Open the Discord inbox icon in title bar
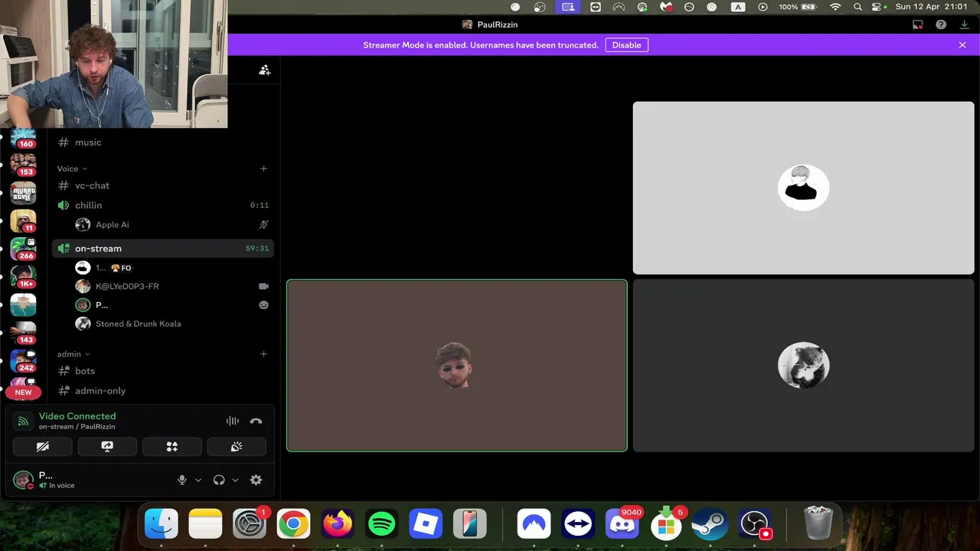This screenshot has height=551, width=980. (x=917, y=24)
